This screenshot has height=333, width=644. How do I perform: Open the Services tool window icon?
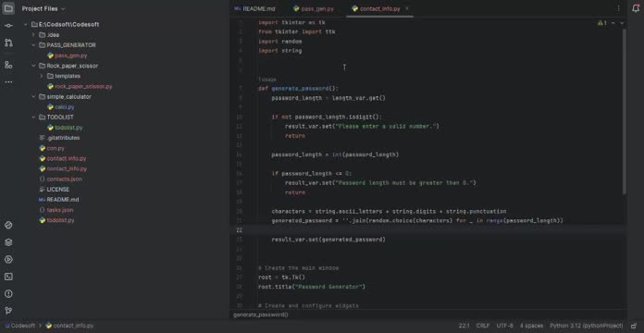tap(8, 260)
